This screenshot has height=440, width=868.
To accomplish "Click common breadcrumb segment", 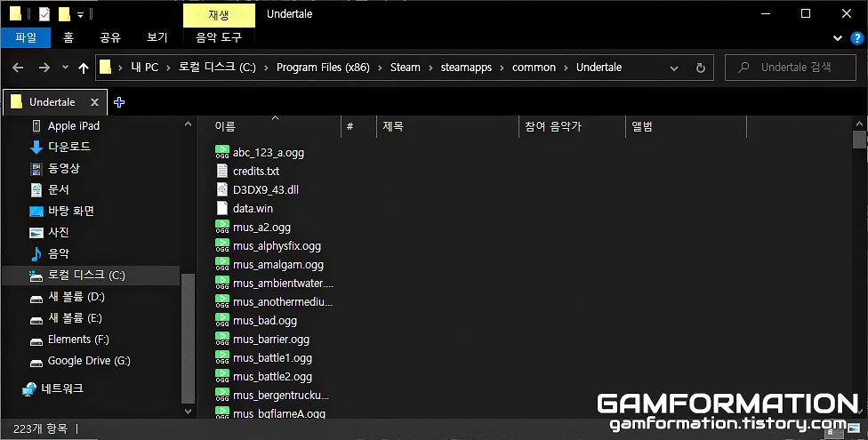I will [x=534, y=68].
